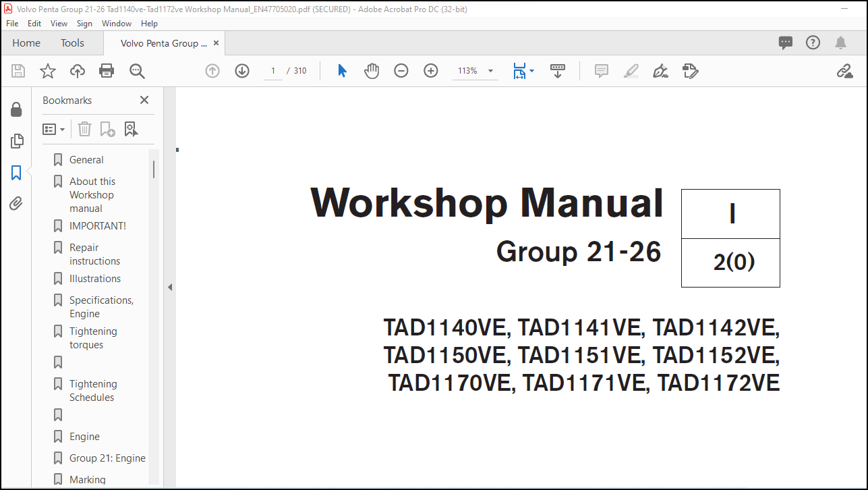Zoom in with the plus button
868x490 pixels.
tap(431, 71)
